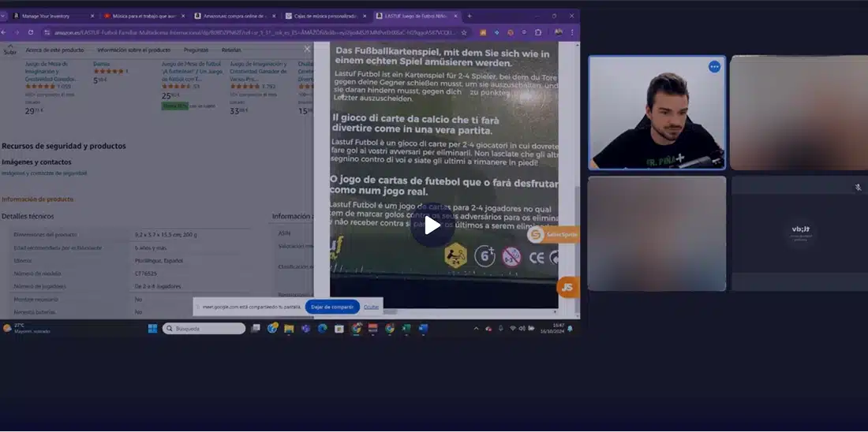Select the 'De 2 a 4 jugadores' value

pos(158,286)
